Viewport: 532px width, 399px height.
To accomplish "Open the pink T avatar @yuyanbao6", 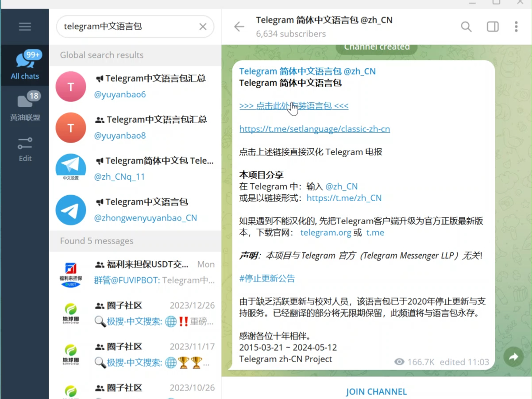I will tap(71, 86).
